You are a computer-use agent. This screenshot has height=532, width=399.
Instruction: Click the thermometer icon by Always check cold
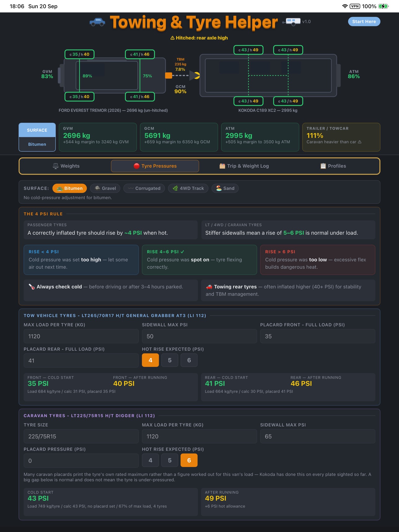point(32,287)
